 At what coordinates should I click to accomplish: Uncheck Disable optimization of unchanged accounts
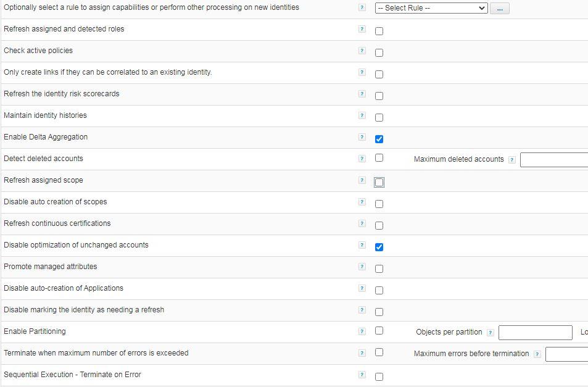point(379,247)
